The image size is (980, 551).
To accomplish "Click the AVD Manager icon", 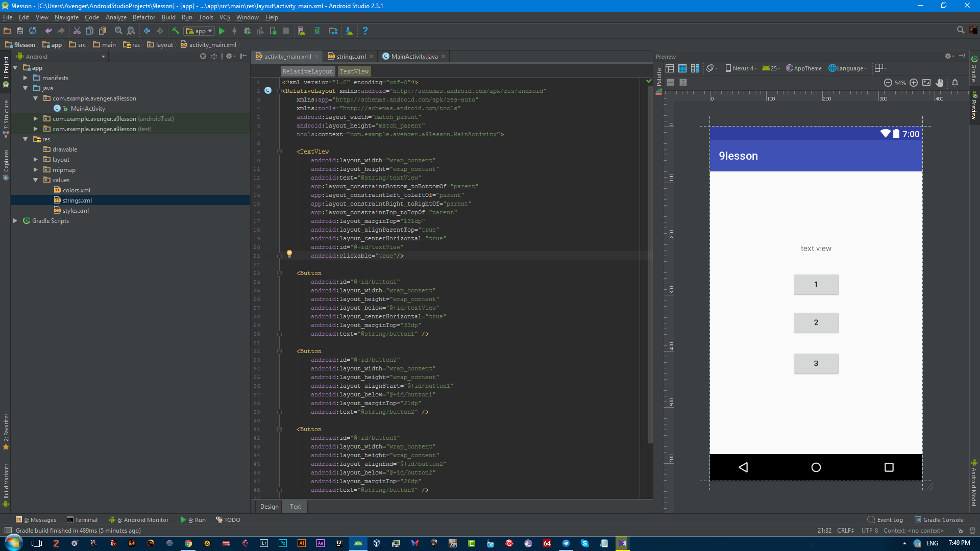I will click(x=302, y=31).
